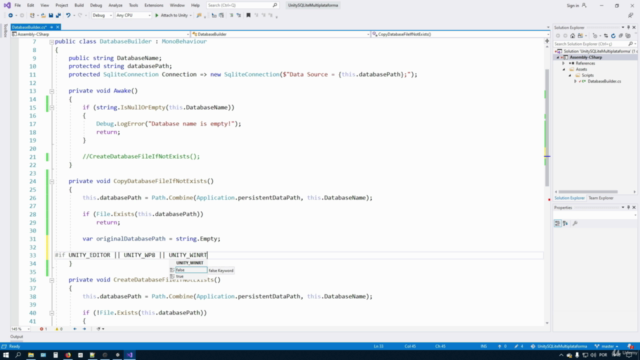Open the Any CPU platform dropdown

click(x=133, y=16)
